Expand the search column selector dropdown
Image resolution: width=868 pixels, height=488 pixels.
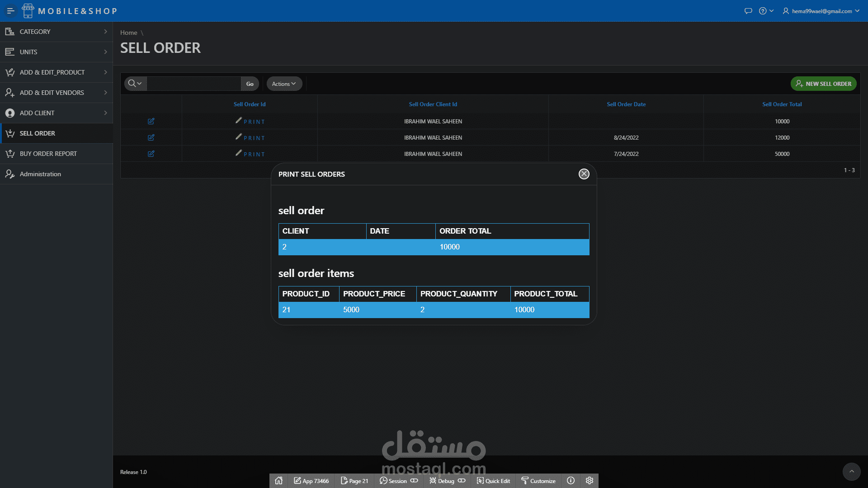point(135,84)
